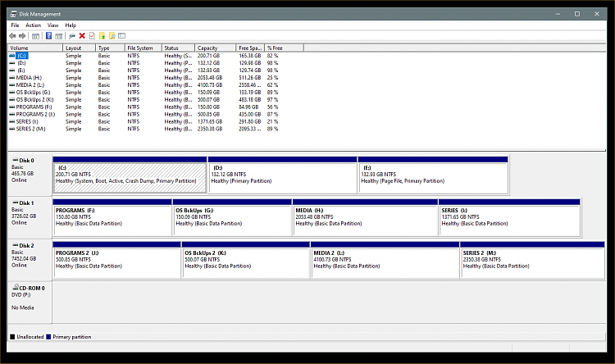Select the (C:) 200.71 GB partition block
Image resolution: width=615 pixels, height=364 pixels.
click(x=130, y=175)
